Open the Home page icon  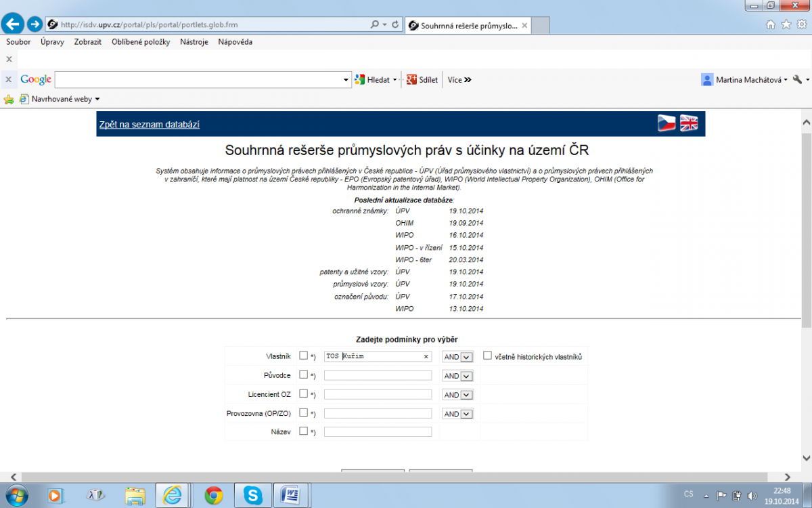click(770, 24)
